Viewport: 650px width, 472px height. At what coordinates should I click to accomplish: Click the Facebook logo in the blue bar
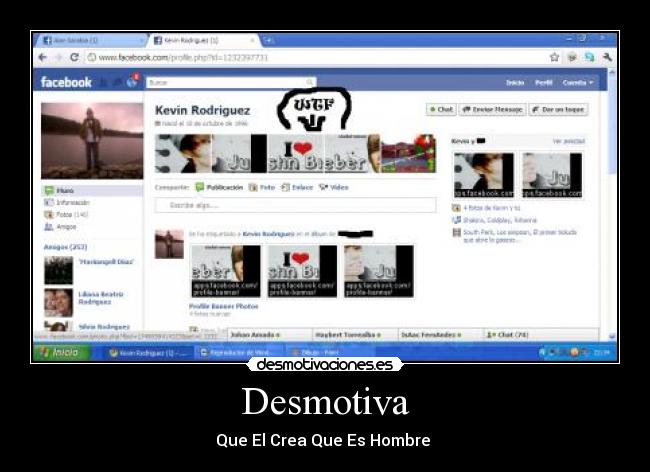click(66, 82)
